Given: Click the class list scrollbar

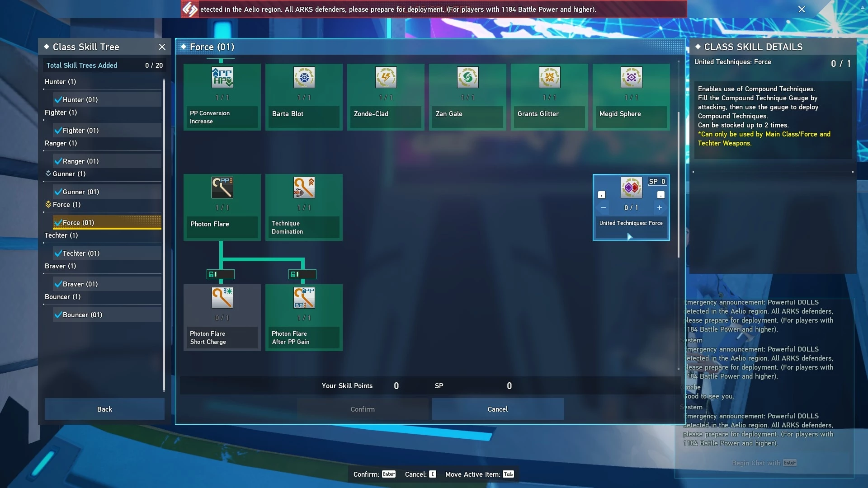Looking at the screenshot, I should [x=164, y=235].
